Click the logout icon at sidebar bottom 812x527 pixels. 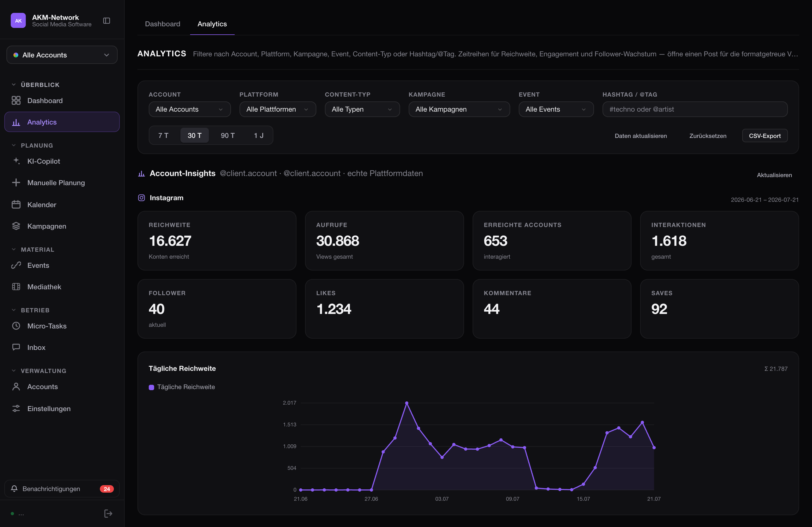click(x=108, y=513)
